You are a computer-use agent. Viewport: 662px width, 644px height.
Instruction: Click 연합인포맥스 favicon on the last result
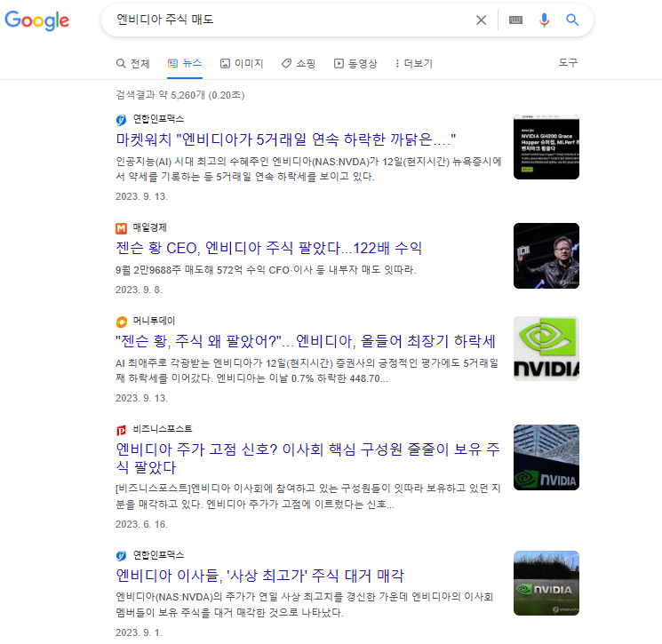121,556
